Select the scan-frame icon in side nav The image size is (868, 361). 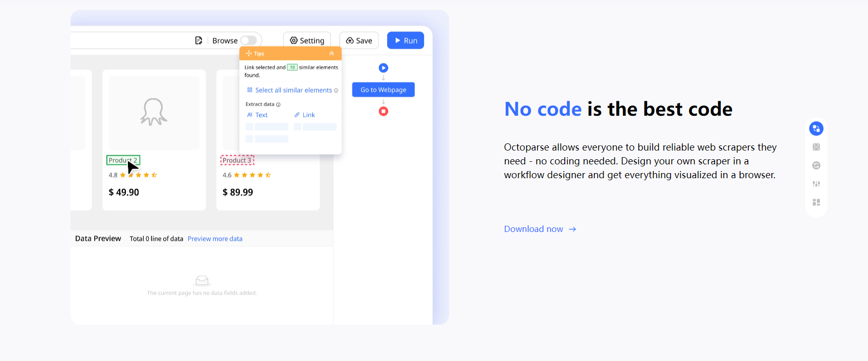click(x=816, y=147)
